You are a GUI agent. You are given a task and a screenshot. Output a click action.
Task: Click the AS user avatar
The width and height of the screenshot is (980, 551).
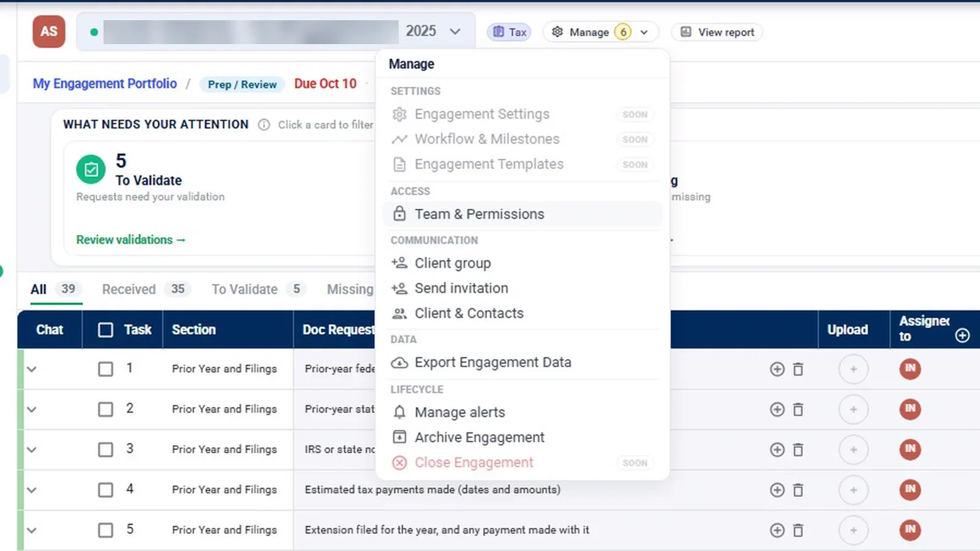49,31
